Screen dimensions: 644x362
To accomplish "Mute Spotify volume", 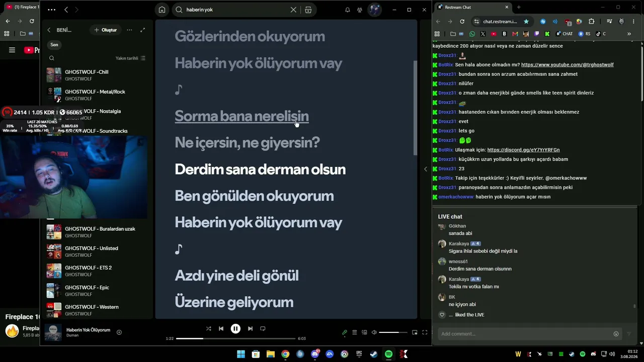I will pyautogui.click(x=374, y=332).
